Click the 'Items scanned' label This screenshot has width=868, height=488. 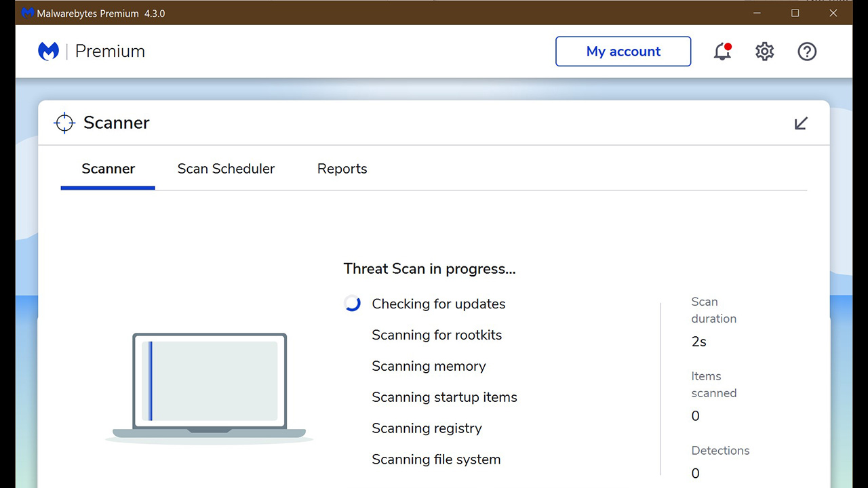pyautogui.click(x=713, y=384)
